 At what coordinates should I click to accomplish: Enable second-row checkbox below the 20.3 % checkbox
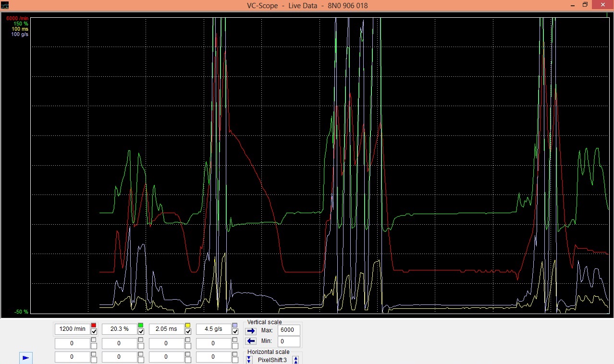coord(141,346)
